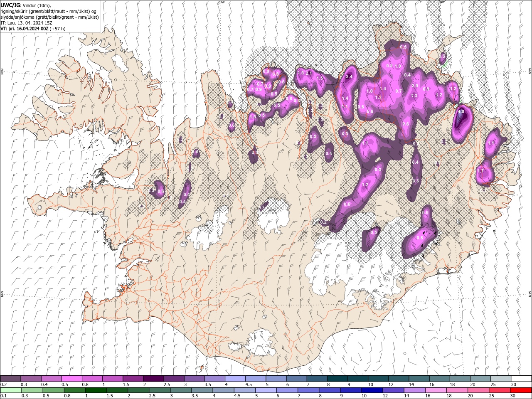Pick the pale green first swatch of the rain legend

point(11,390)
